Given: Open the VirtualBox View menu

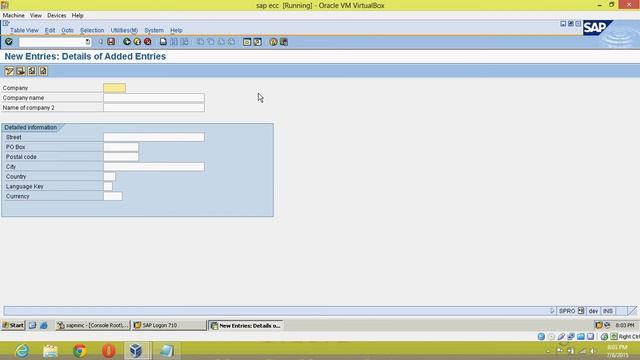Looking at the screenshot, I should click(x=36, y=15).
